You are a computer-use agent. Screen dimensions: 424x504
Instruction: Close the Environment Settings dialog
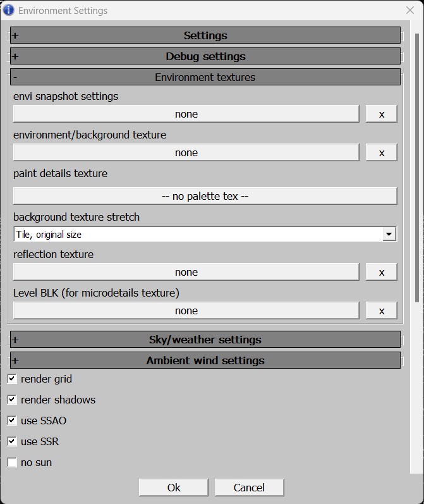click(410, 10)
